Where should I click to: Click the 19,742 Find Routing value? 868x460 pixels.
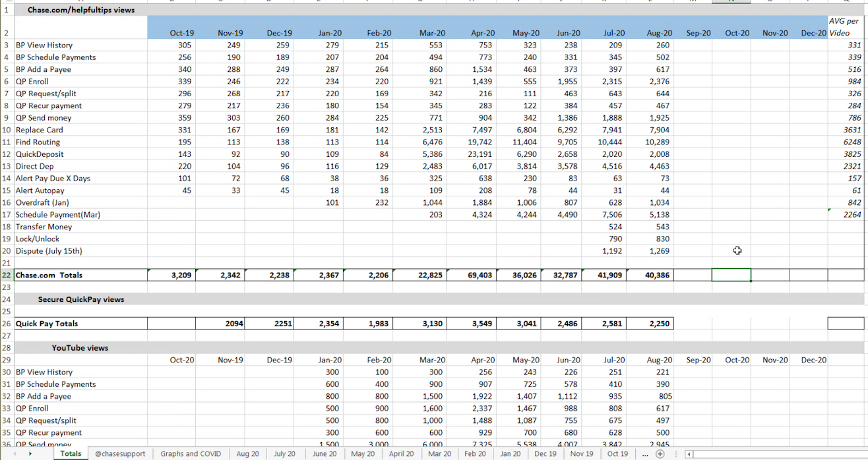tap(471, 142)
